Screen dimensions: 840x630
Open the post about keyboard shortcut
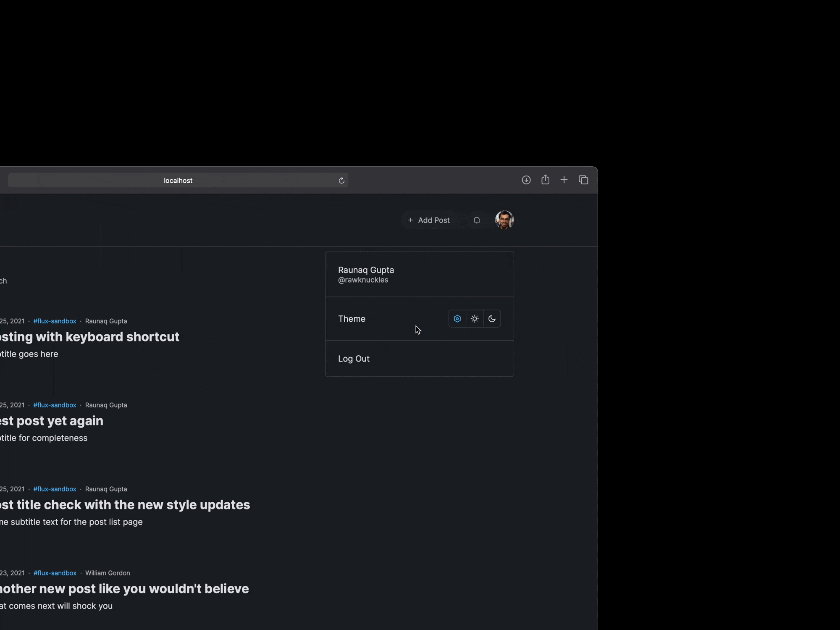point(89,337)
